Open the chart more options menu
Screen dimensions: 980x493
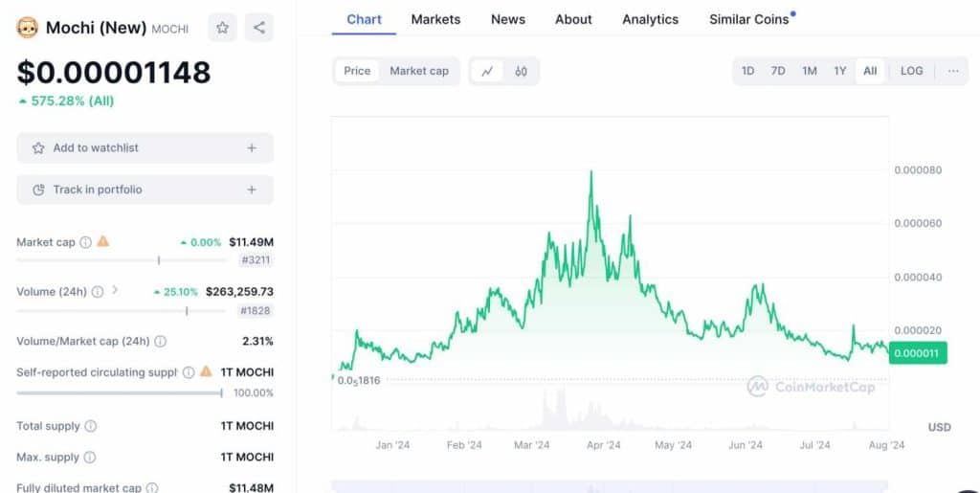pyautogui.click(x=953, y=71)
